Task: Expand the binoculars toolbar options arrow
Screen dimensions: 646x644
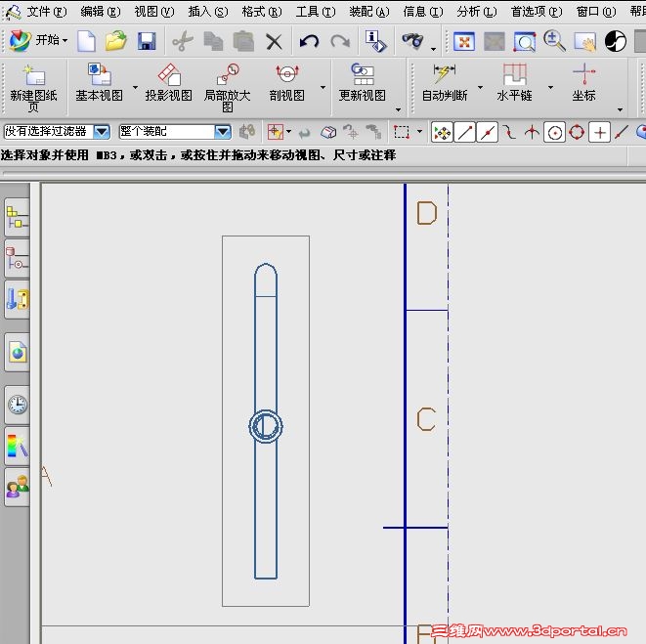Action: coord(433,49)
